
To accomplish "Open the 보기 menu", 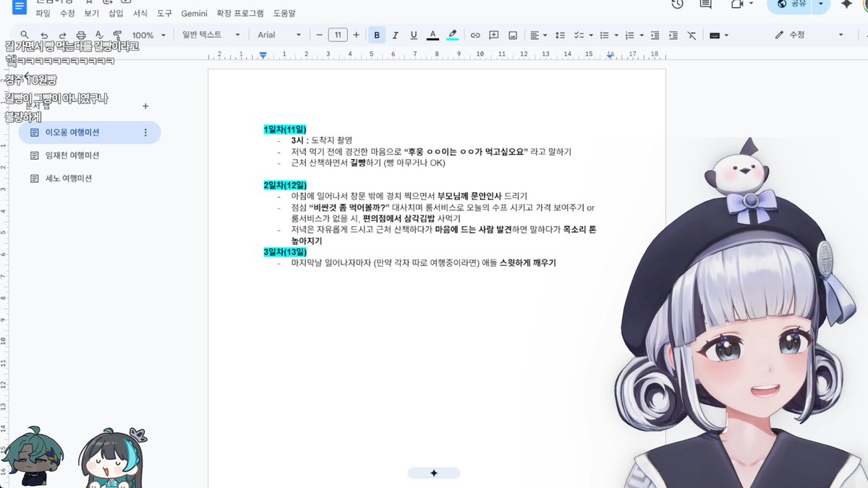I will click(91, 13).
